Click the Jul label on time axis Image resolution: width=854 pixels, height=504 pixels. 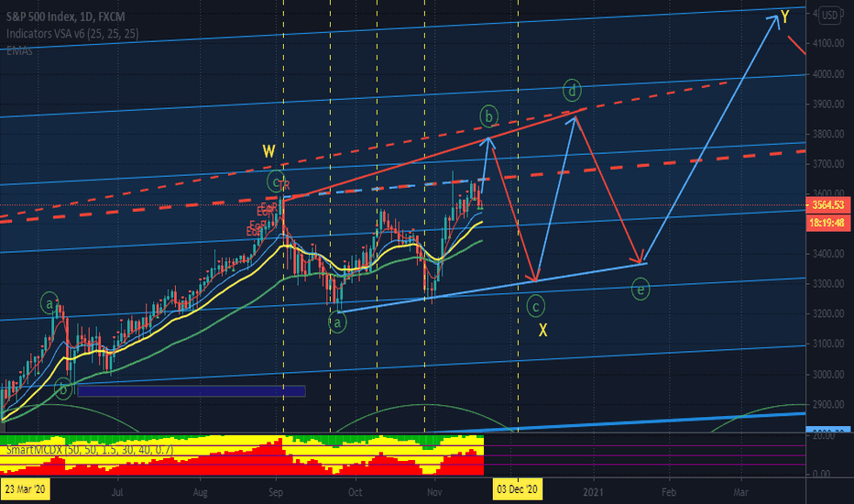click(x=117, y=493)
